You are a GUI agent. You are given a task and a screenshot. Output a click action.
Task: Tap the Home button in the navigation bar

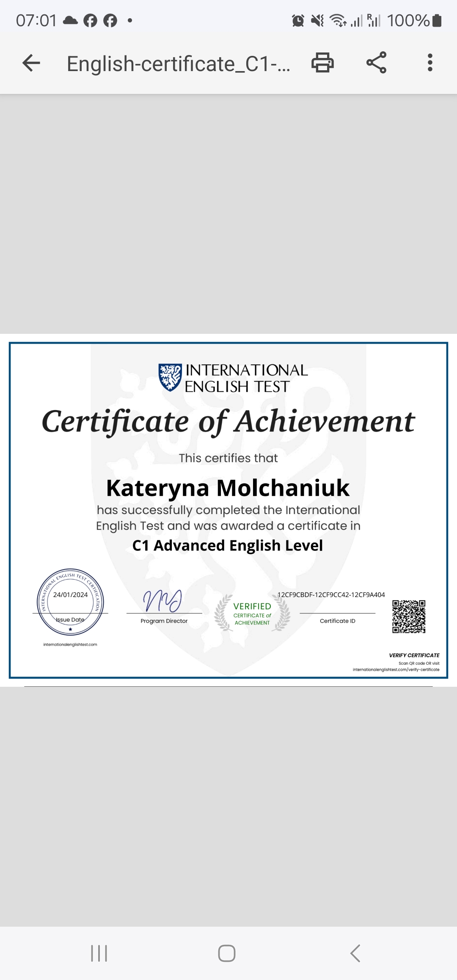point(227,953)
